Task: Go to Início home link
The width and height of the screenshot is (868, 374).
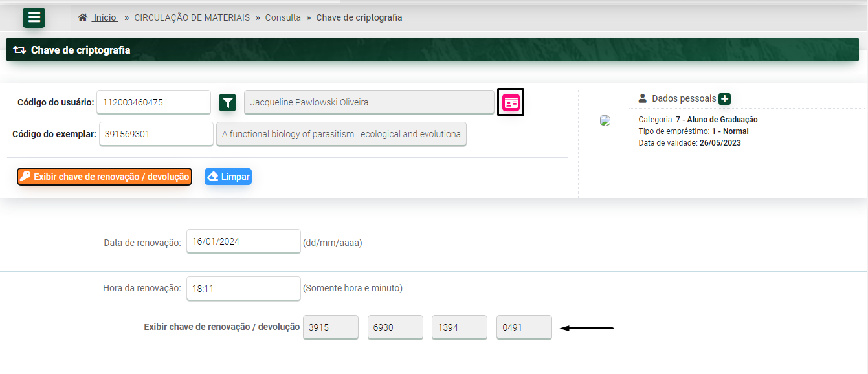Action: (104, 17)
